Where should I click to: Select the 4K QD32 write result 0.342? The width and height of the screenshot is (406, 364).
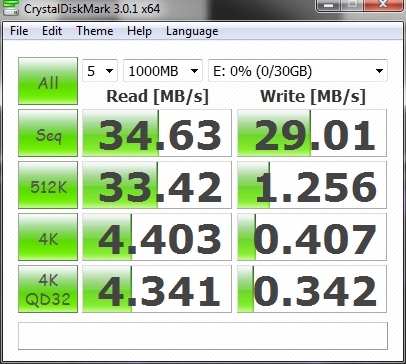[312, 289]
